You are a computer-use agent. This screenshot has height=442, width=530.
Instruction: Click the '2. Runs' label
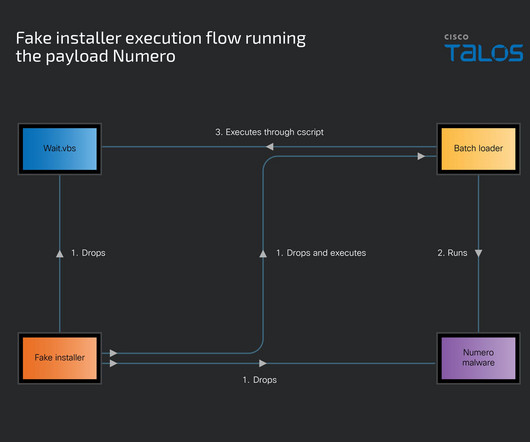452,253
